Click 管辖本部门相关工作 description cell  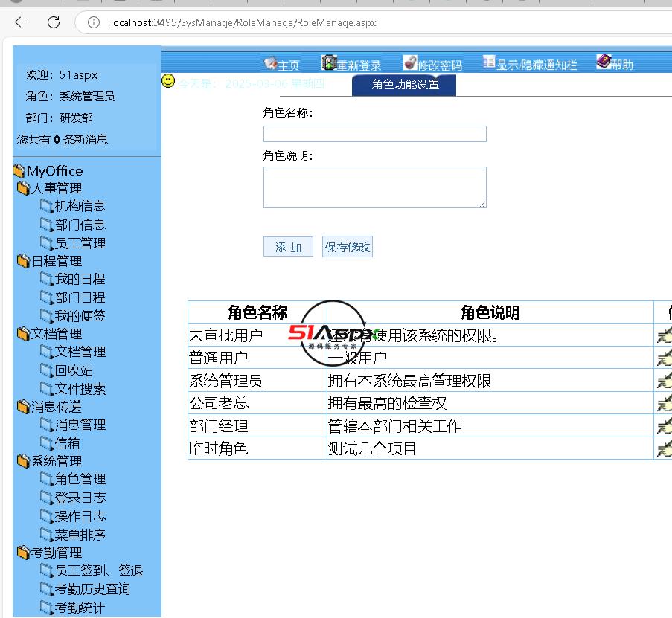tap(490, 425)
